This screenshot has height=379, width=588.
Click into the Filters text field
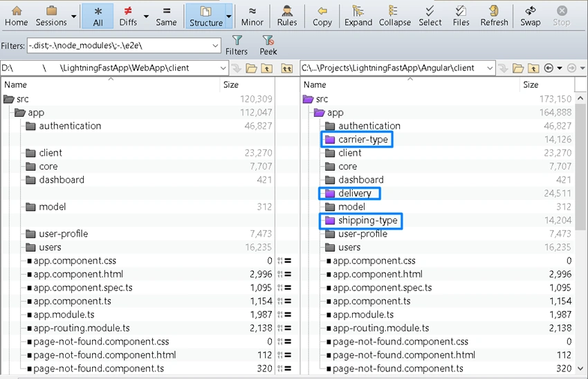coord(119,46)
